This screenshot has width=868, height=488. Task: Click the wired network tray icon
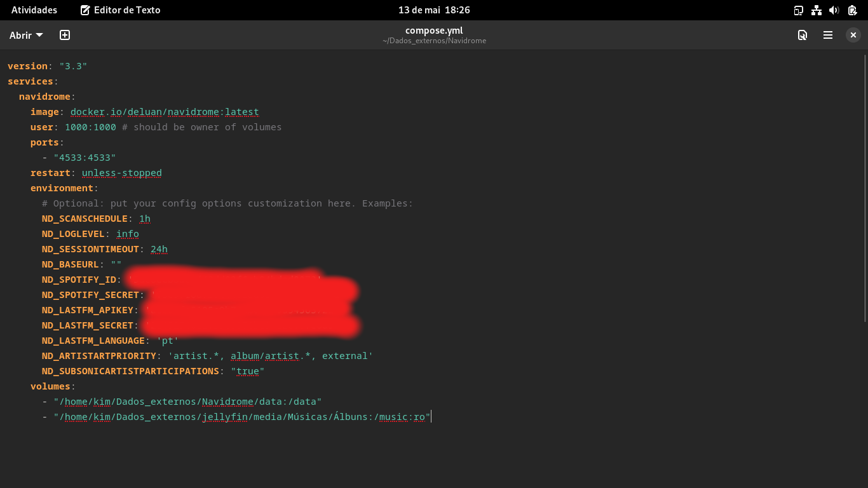pos(817,10)
